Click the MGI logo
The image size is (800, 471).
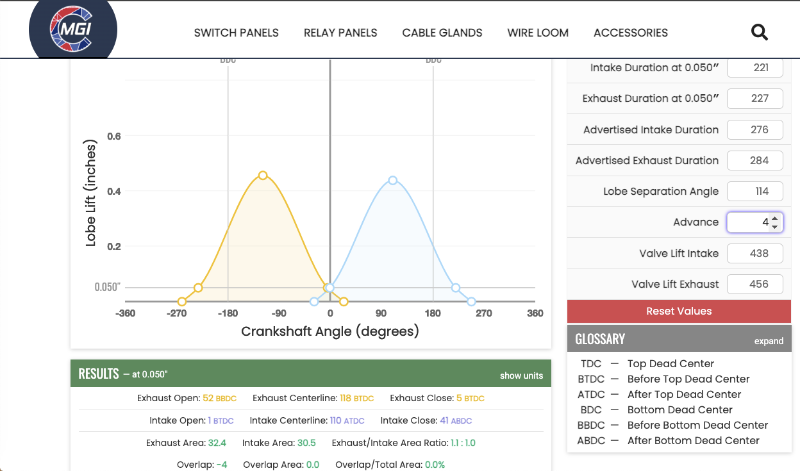[x=72, y=30]
